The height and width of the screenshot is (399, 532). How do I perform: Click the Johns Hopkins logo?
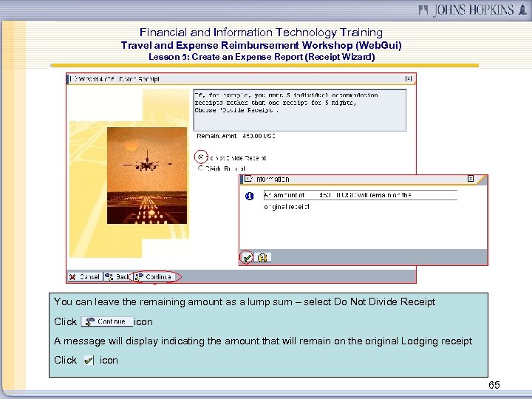[x=473, y=10]
